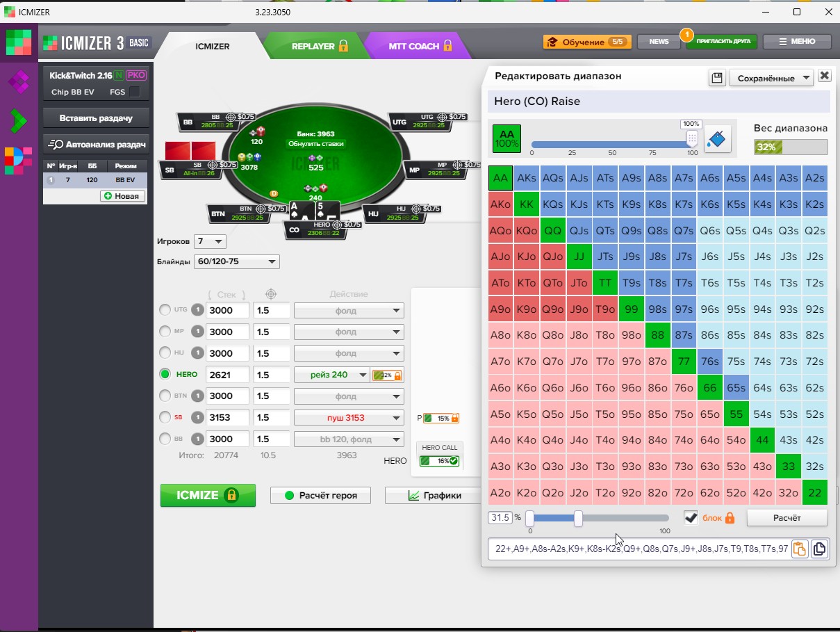The image size is (840, 632).
Task: Switch to the MTT COACH tab
Action: 420,46
